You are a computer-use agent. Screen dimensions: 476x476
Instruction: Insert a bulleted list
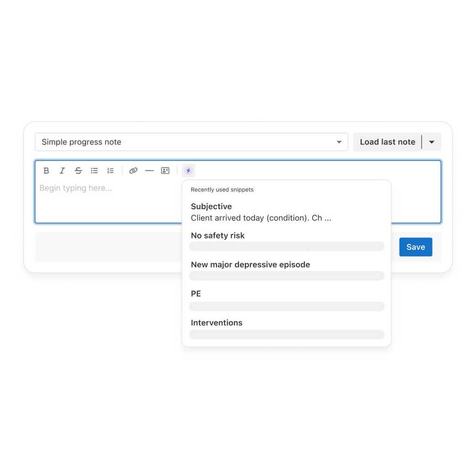pyautogui.click(x=94, y=171)
